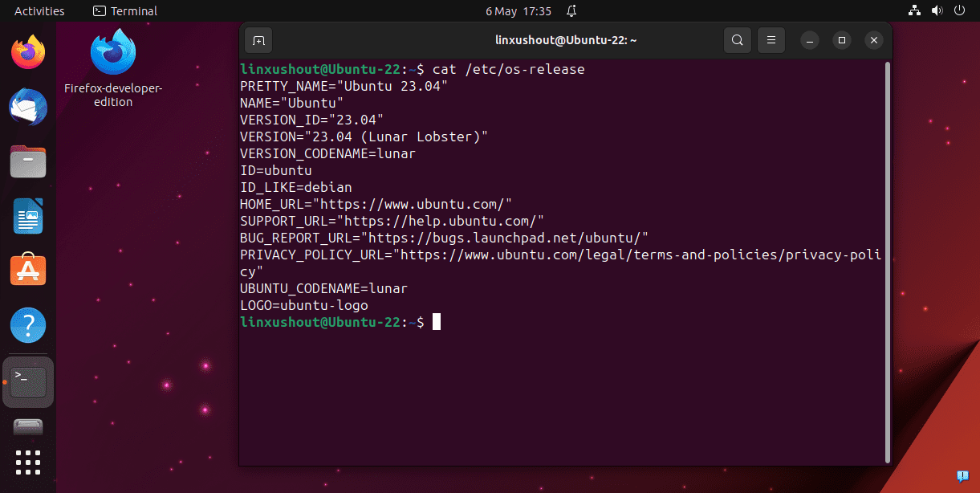Open the Help question mark icon
Screen dimensions: 980x493
click(28, 325)
